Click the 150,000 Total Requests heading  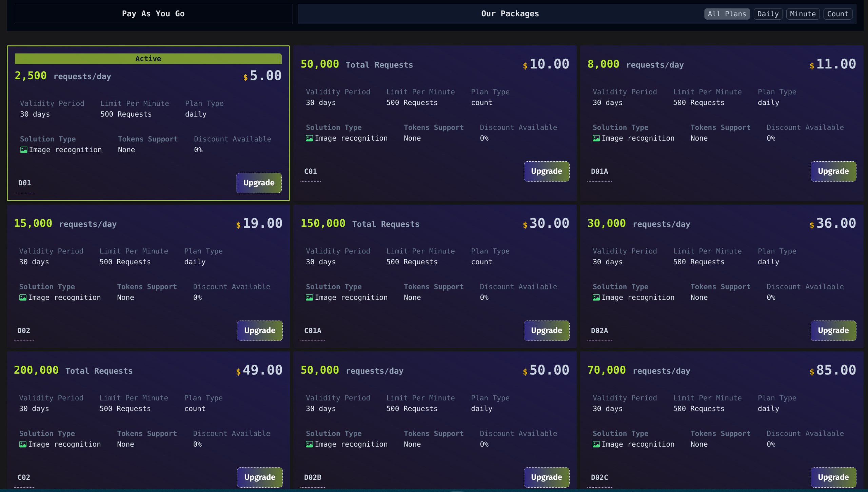[360, 224]
